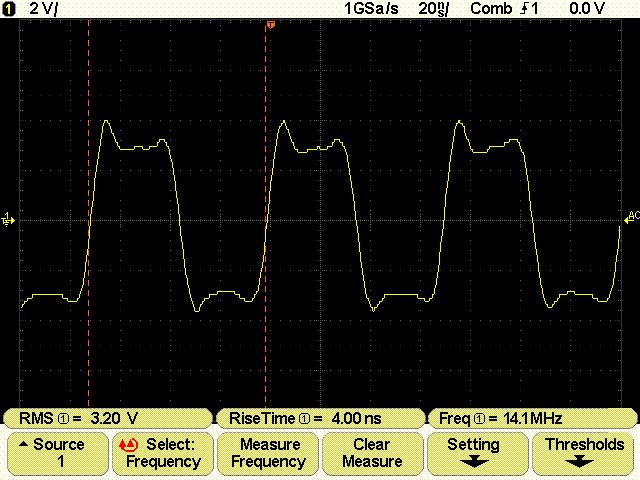The width and height of the screenshot is (640, 480).
Task: Click the red selection knob icon on Select softkey
Action: pyautogui.click(x=129, y=444)
